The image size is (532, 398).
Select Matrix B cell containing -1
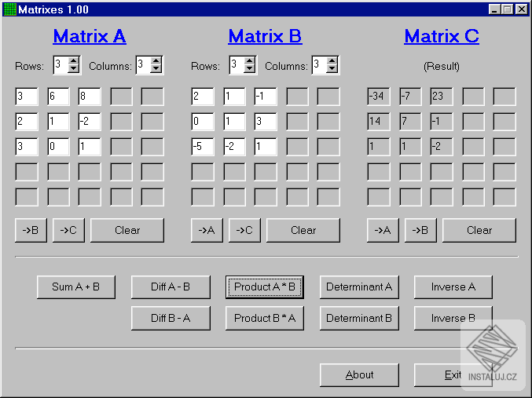click(x=266, y=97)
